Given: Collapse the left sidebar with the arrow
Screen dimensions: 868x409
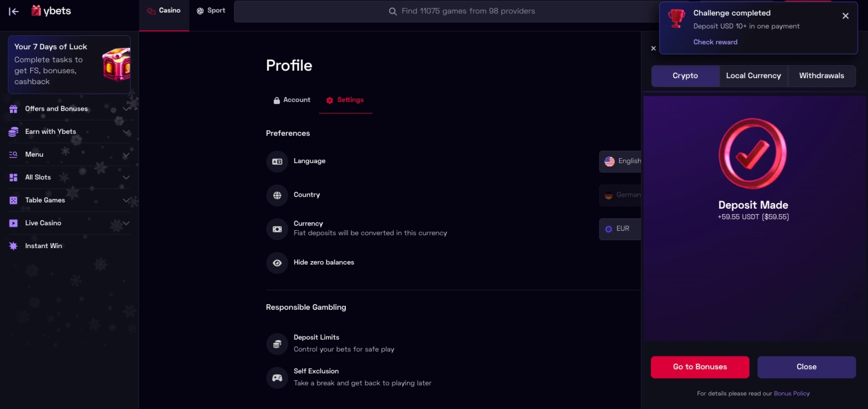Looking at the screenshot, I should [x=13, y=11].
